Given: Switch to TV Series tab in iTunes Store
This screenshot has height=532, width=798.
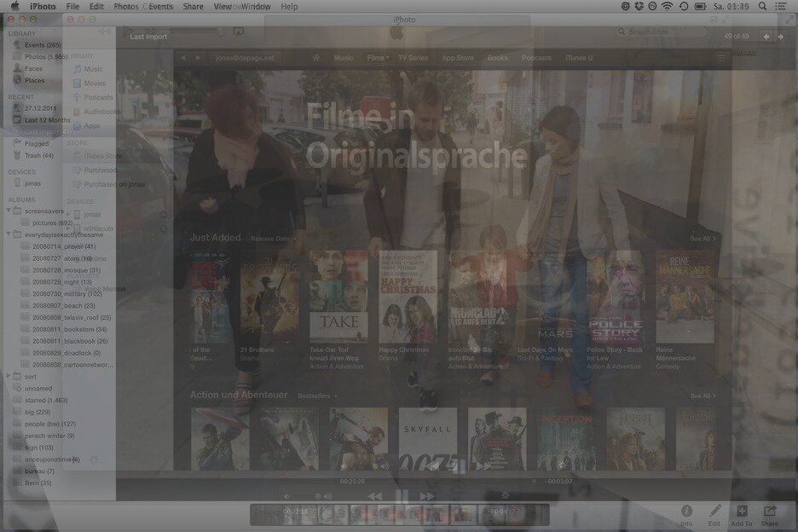Looking at the screenshot, I should point(413,58).
